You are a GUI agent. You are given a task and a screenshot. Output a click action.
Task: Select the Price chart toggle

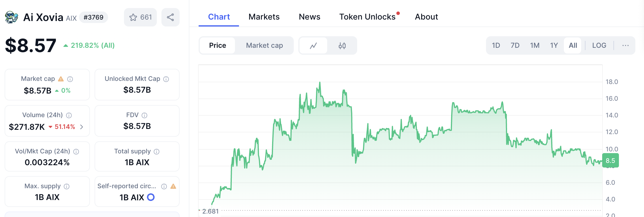(x=217, y=45)
